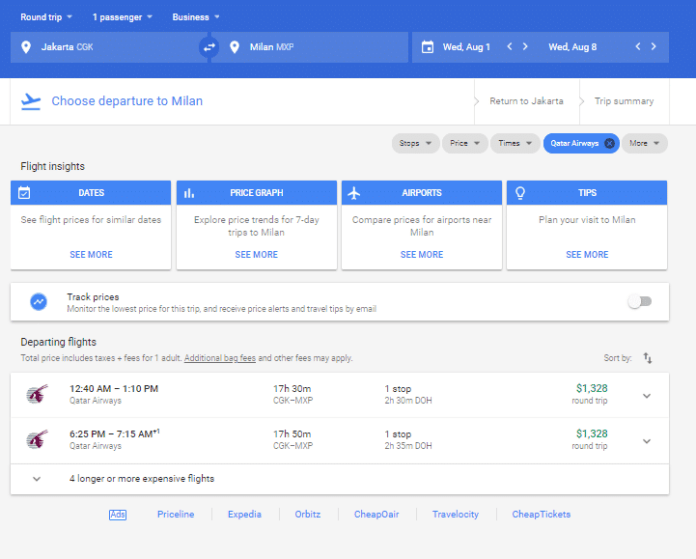Open the Round trip dropdown
696x559 pixels.
[46, 17]
